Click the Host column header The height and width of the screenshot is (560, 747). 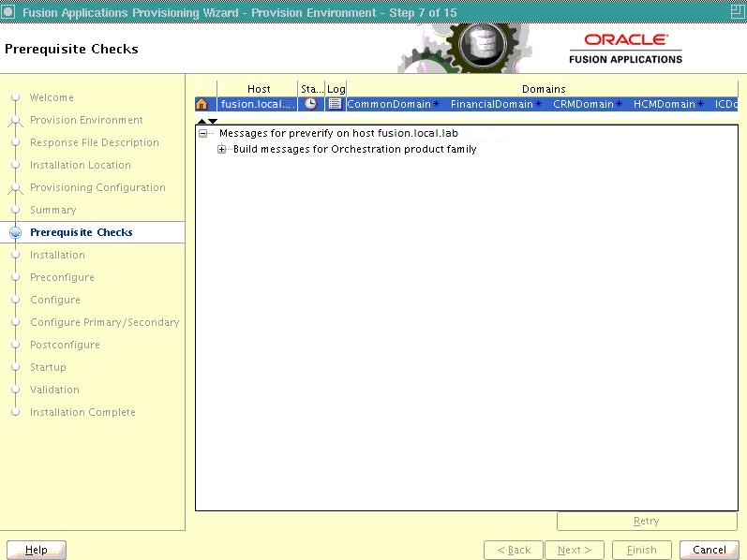click(258, 89)
